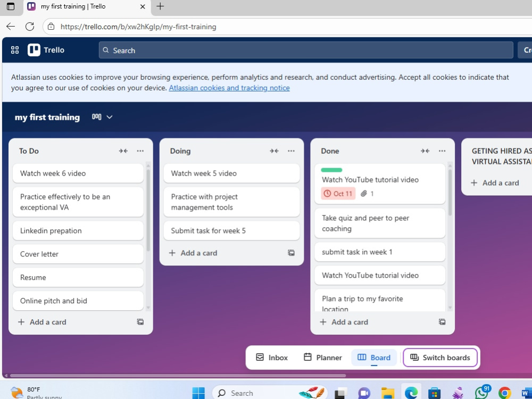Image resolution: width=532 pixels, height=399 pixels.
Task: Switch to the Planner tab
Action: point(323,358)
